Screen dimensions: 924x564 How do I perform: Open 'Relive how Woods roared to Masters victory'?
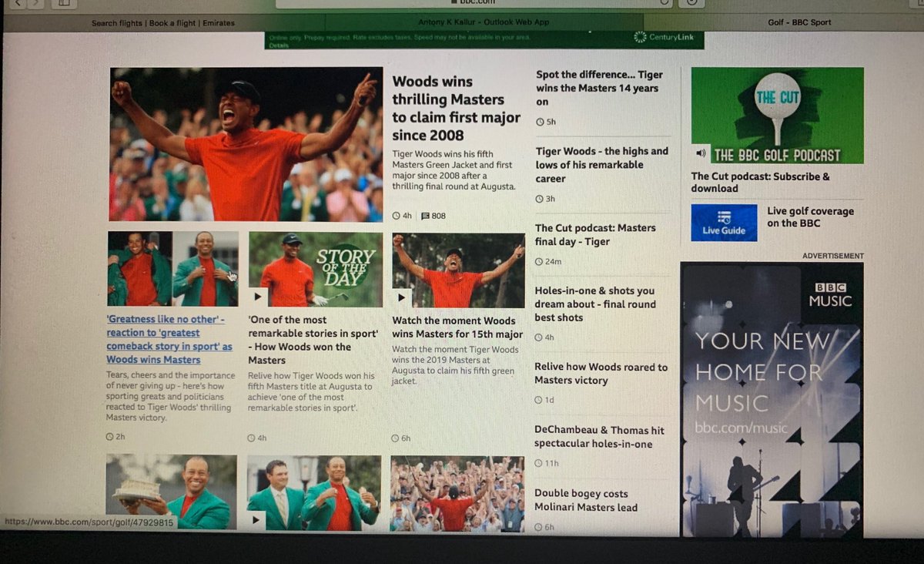coord(601,374)
